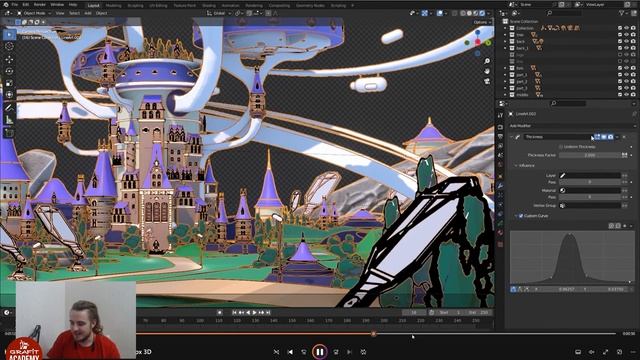Open the View Layer properties tab icon

pyautogui.click(x=500, y=146)
